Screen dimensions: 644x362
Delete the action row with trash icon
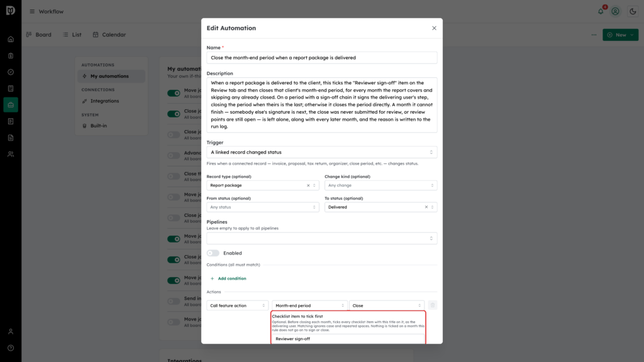pos(433,305)
